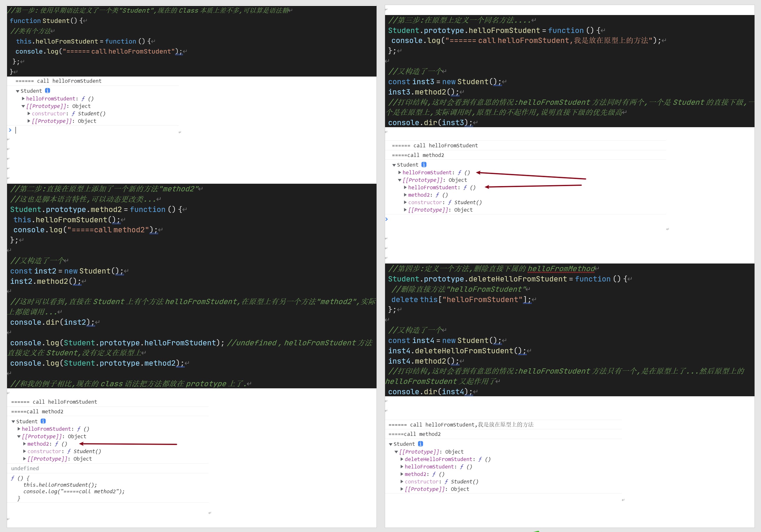The image size is (761, 532).
Task: Click the misspelled helloFromMethod with red squiggle
Action: 561,269
